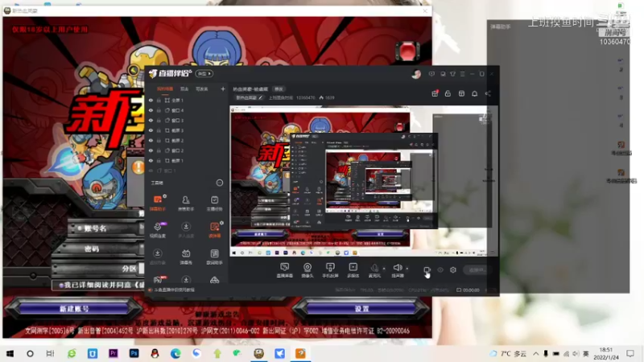Click the record video icon near the cursor
Image resolution: width=644 pixels, height=362 pixels.
coord(427,269)
